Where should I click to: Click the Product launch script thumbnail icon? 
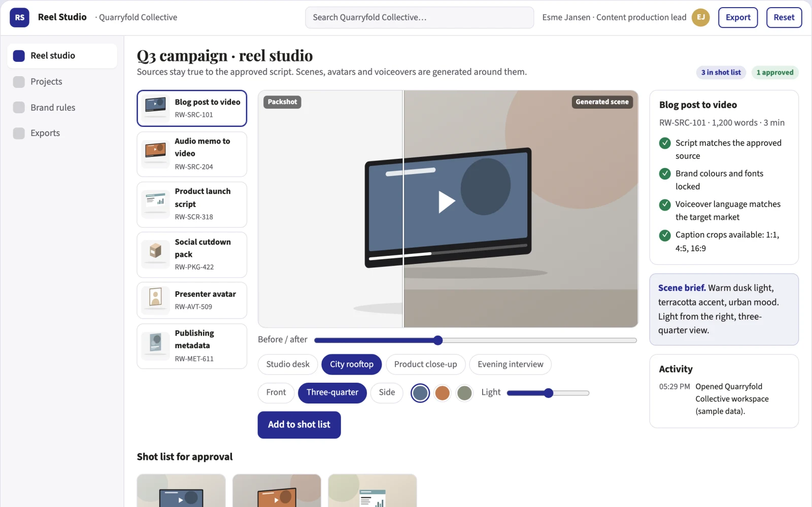pyautogui.click(x=155, y=205)
